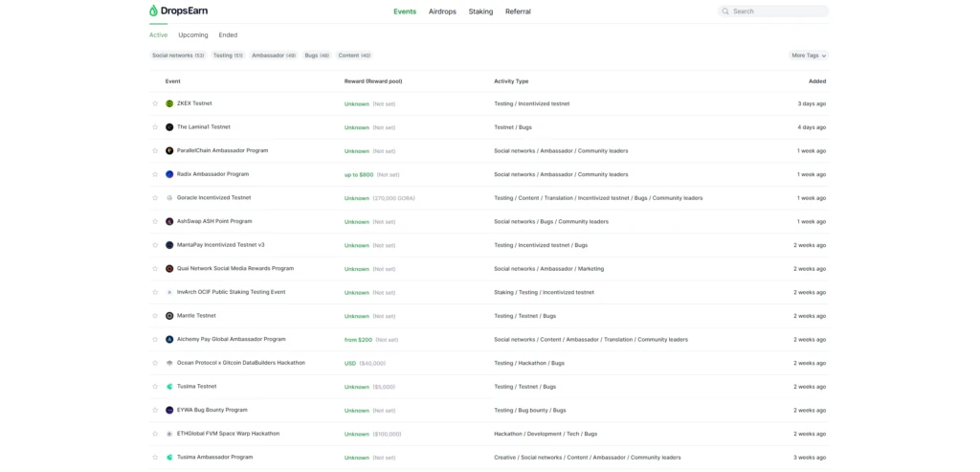Star the Tusima Testnet event
Screen dimensions: 980x472
(155, 387)
